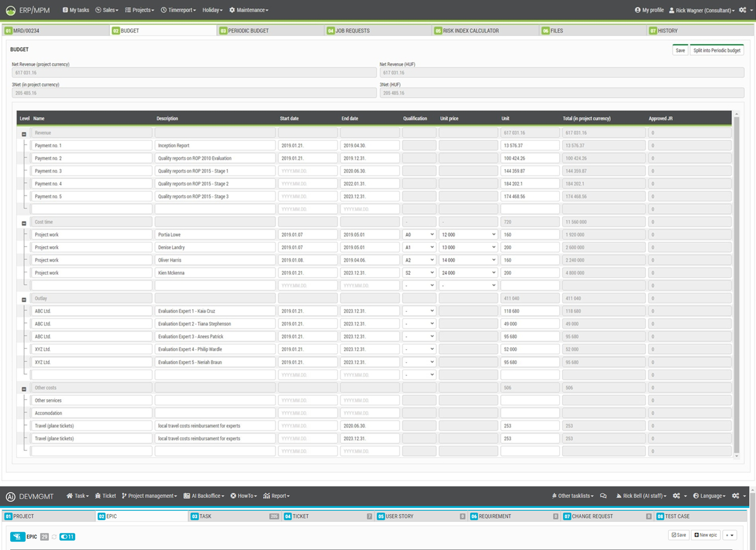
Task: Open Rick Bell (AI staff) user menu
Action: (x=641, y=496)
